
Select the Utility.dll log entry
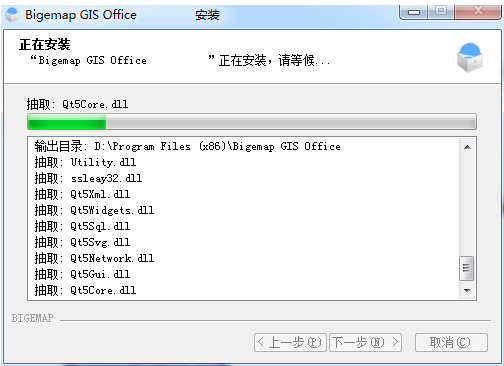click(x=85, y=162)
